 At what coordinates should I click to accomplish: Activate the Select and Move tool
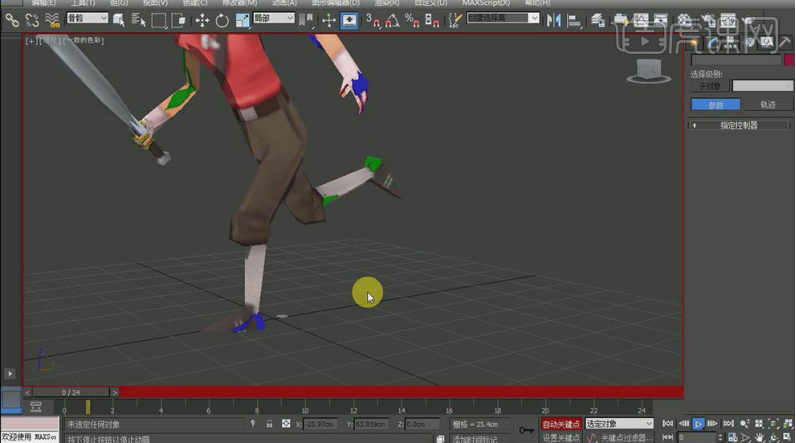pyautogui.click(x=202, y=20)
